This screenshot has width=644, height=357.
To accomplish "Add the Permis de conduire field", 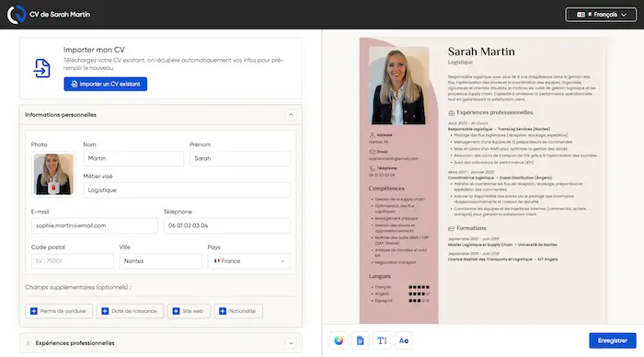I will (x=59, y=311).
